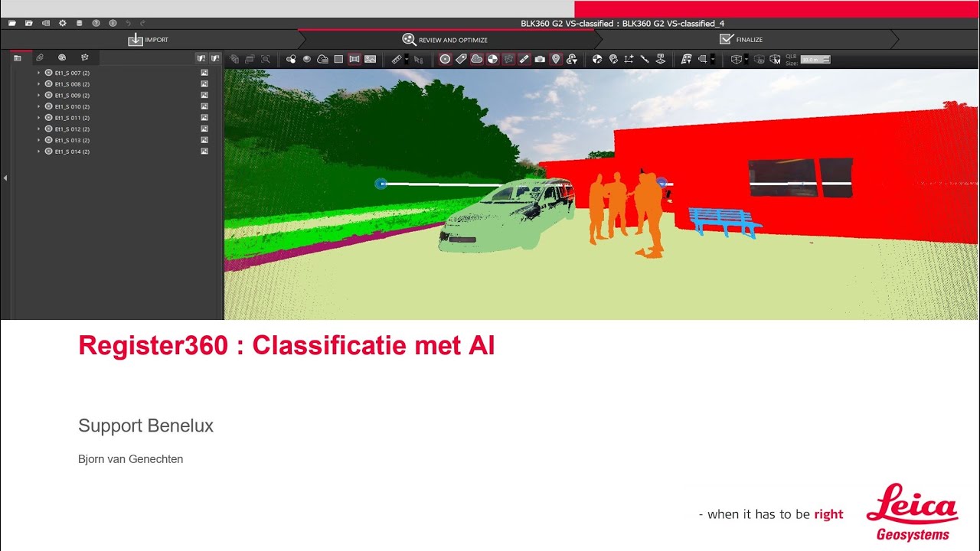Click the cloud layers icon in toolbar

[322, 59]
